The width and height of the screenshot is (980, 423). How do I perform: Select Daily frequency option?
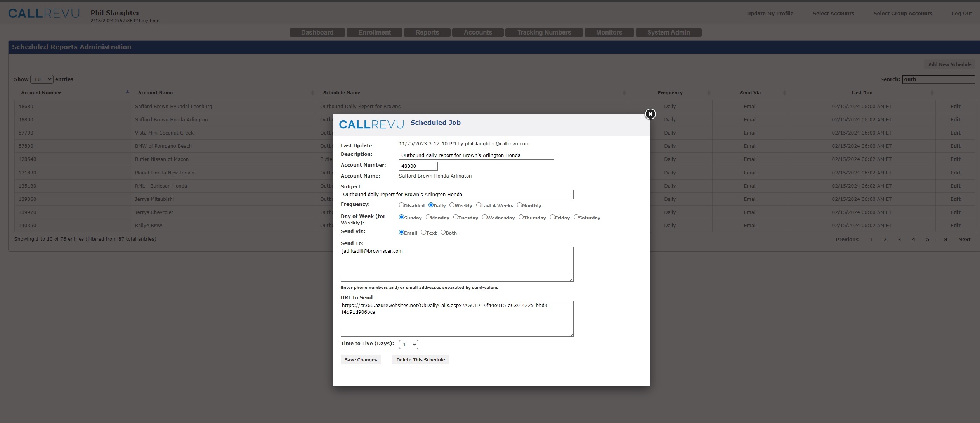tap(431, 205)
